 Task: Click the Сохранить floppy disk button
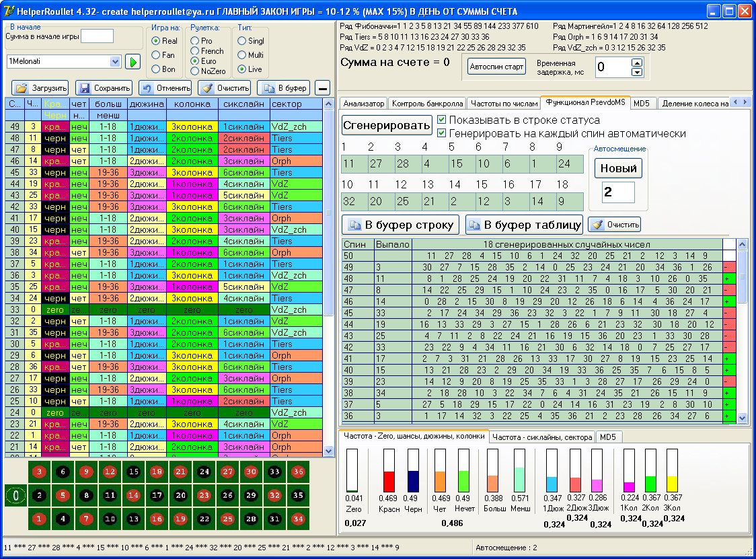coord(104,88)
